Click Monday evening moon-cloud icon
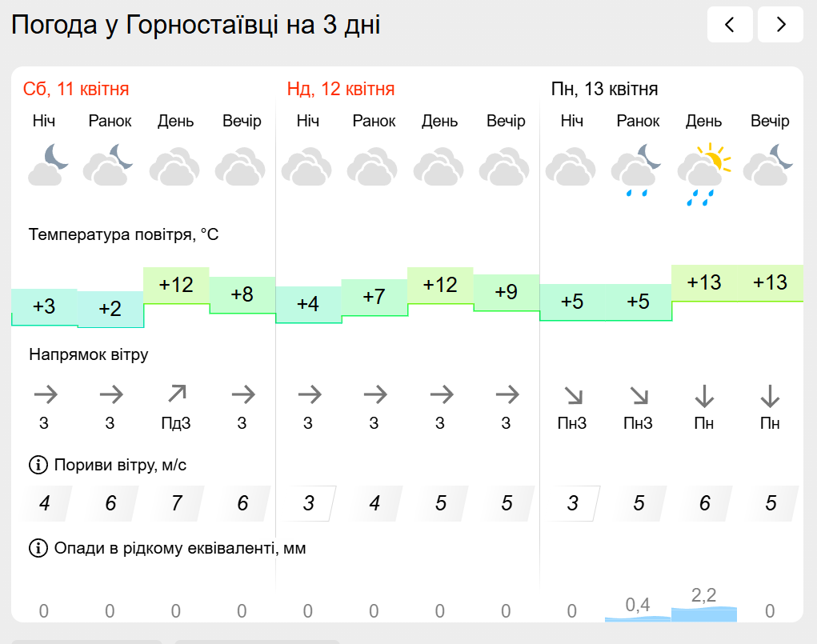817x644 pixels. [769, 164]
